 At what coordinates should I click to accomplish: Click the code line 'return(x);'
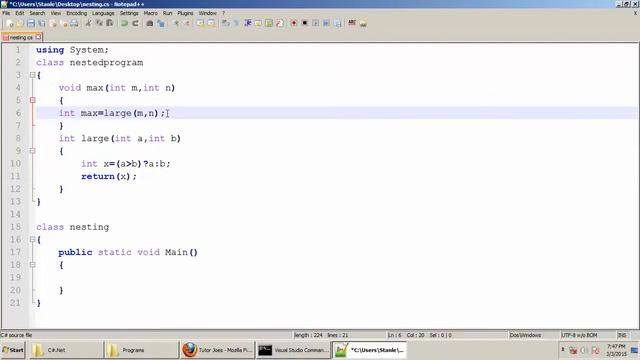[109, 176]
